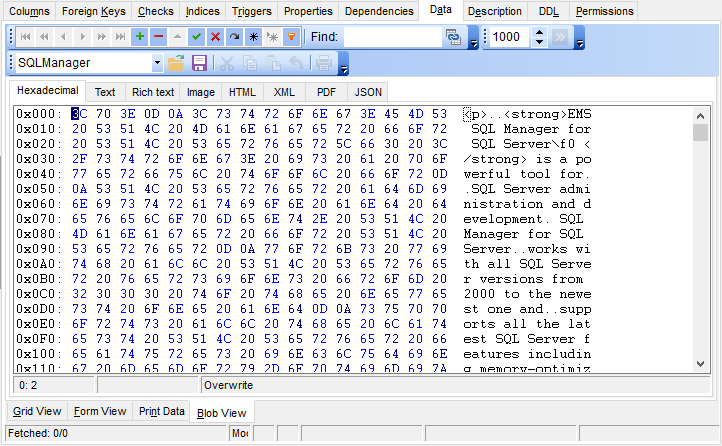The height and width of the screenshot is (446, 722).
Task: Click the 1000 record limit field
Action: tap(509, 37)
